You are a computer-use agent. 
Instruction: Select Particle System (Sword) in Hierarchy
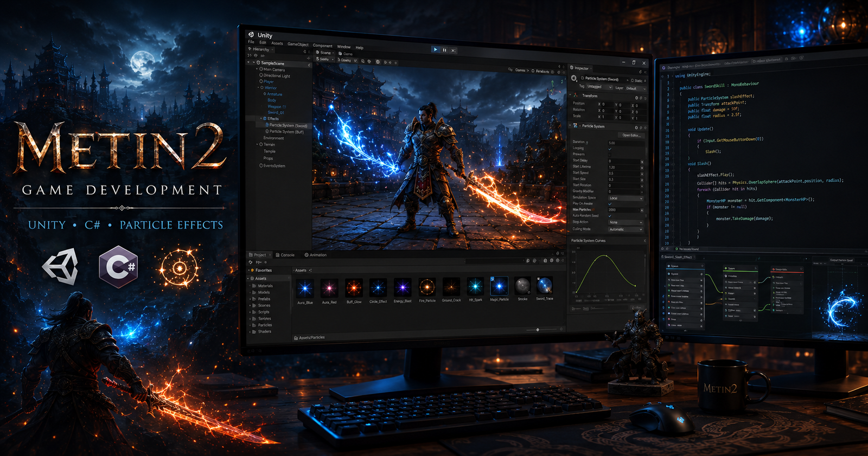286,125
